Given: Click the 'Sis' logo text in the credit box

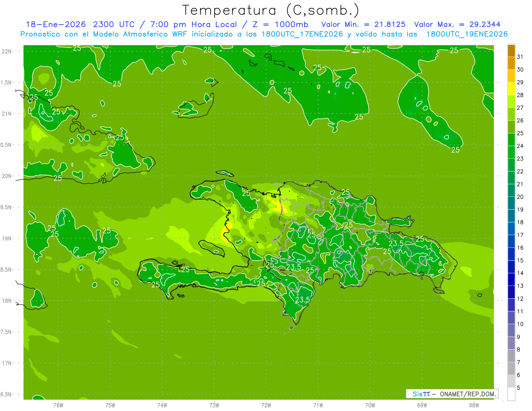Looking at the screenshot, I should click(418, 394).
